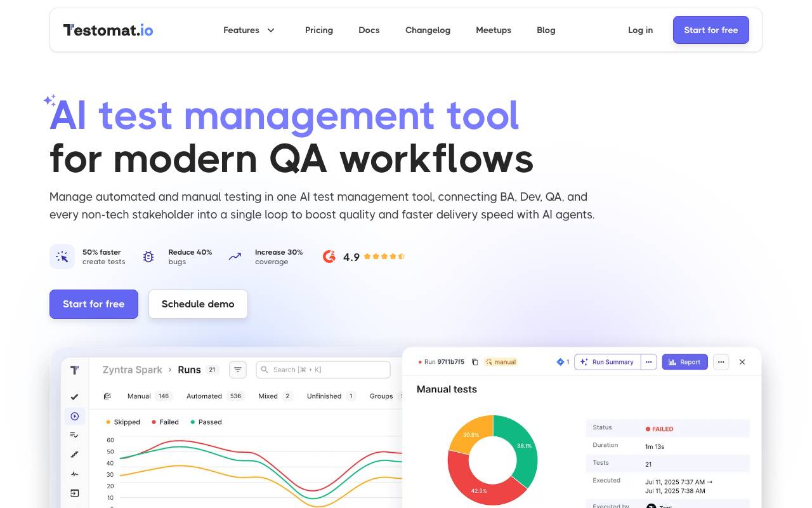The height and width of the screenshot is (508, 812).
Task: Toggle the Failed legend item
Action: pos(166,422)
